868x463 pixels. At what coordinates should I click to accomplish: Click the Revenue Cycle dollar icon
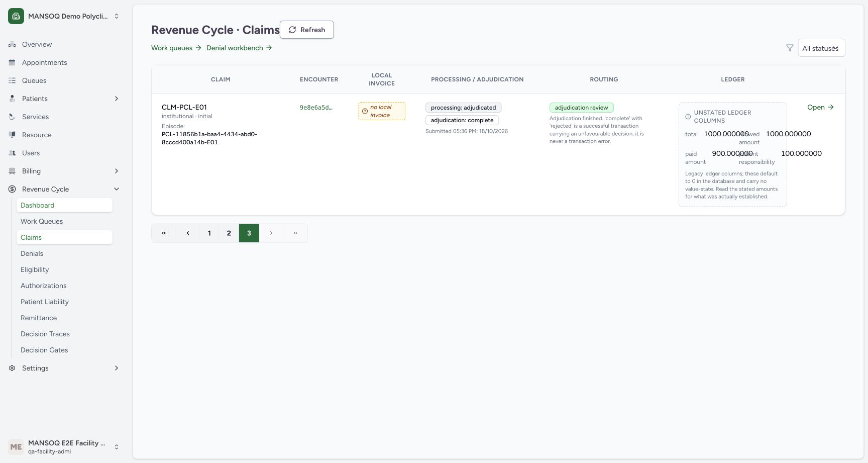click(12, 189)
